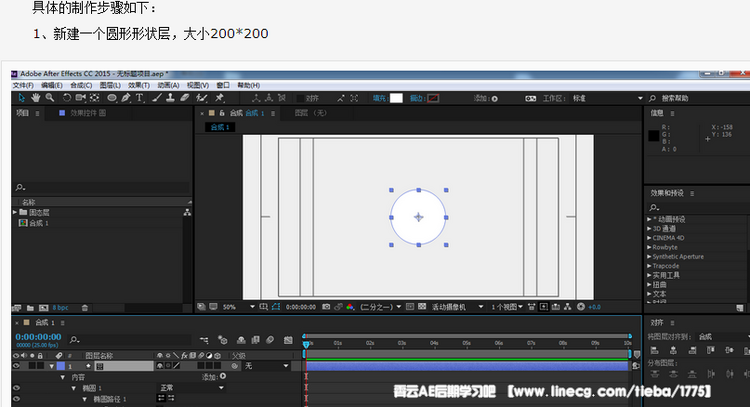Select the Selection arrow tool
Image resolution: width=750 pixels, height=407 pixels.
(x=22, y=98)
